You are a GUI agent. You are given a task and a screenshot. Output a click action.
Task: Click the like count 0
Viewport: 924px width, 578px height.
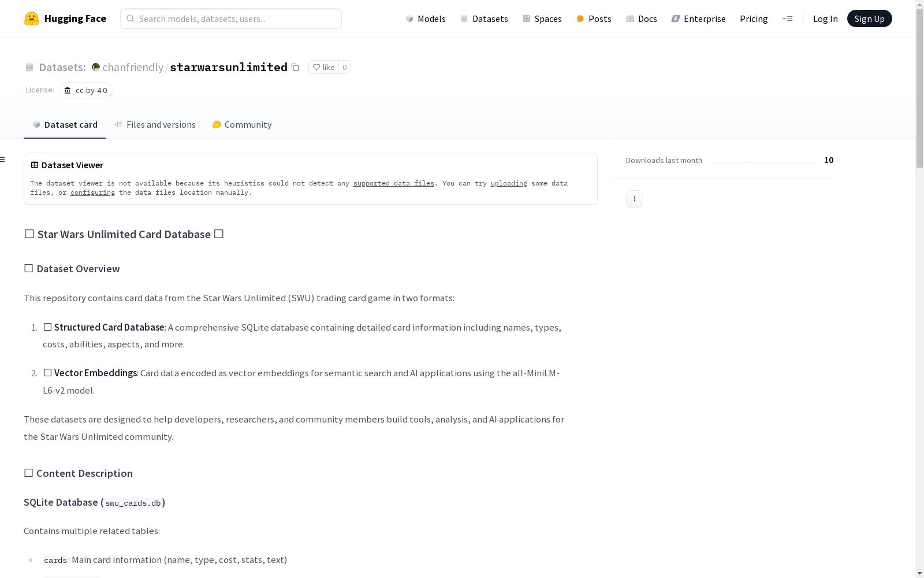pyautogui.click(x=344, y=67)
